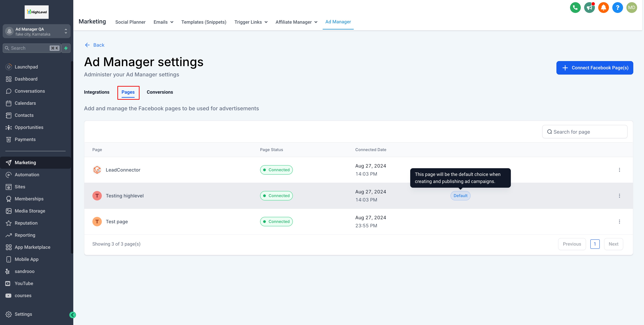Viewport: 644px width, 325px height.
Task: Click the blue help question mark icon
Action: tap(617, 8)
